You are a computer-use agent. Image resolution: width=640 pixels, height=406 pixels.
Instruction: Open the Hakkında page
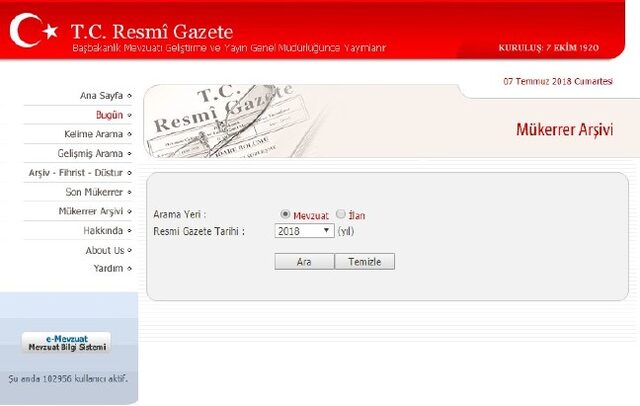(103, 231)
